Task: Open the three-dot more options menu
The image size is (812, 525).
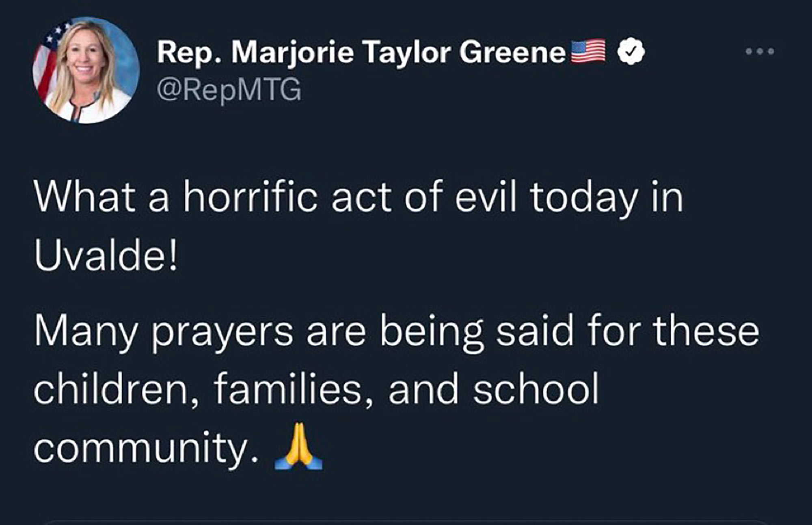Action: click(x=760, y=52)
